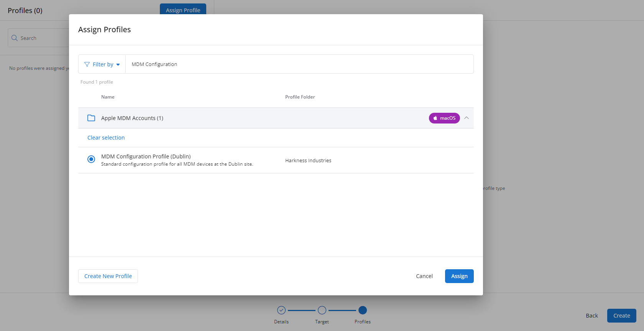Click the filter funnel icon
Screen dimensions: 644x331
pos(87,64)
